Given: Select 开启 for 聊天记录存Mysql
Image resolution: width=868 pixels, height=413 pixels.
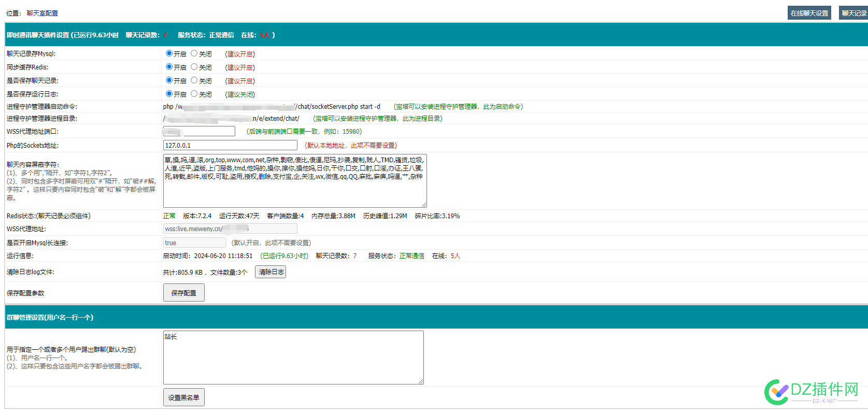Looking at the screenshot, I should pyautogui.click(x=169, y=53).
